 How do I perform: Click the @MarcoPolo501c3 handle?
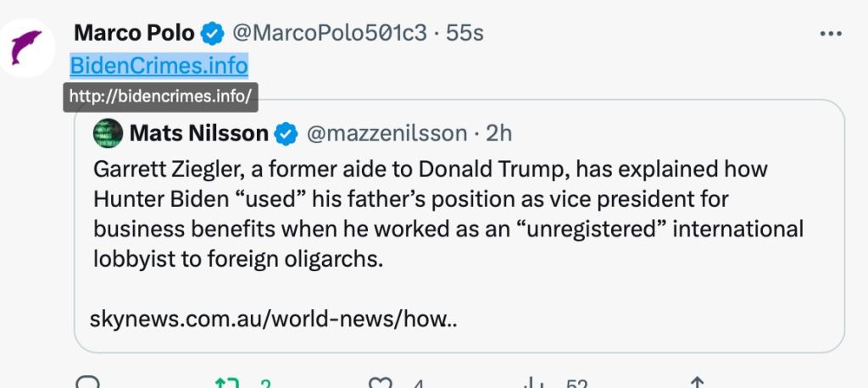point(330,34)
